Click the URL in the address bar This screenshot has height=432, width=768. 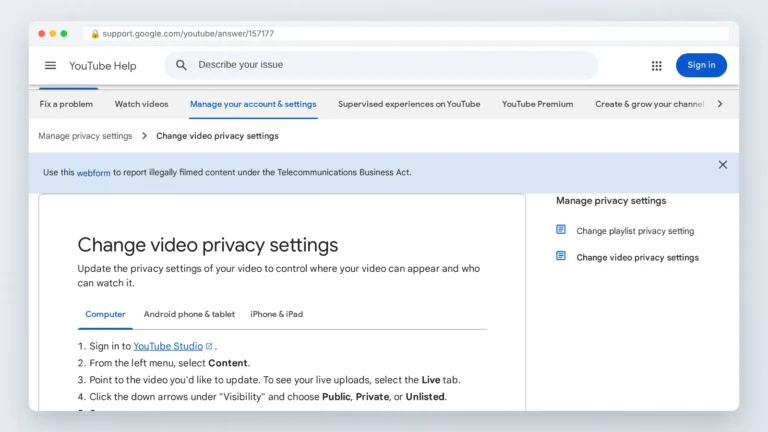[x=188, y=33]
